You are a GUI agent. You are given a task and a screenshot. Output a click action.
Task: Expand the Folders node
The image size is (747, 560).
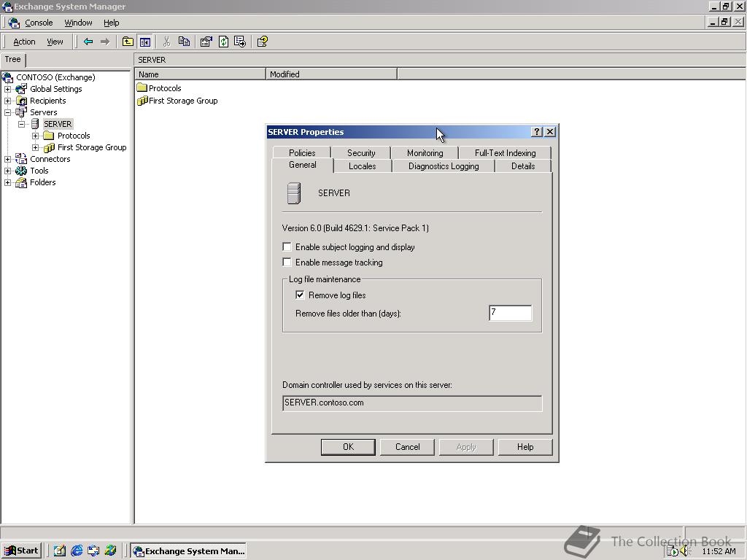[x=7, y=182]
